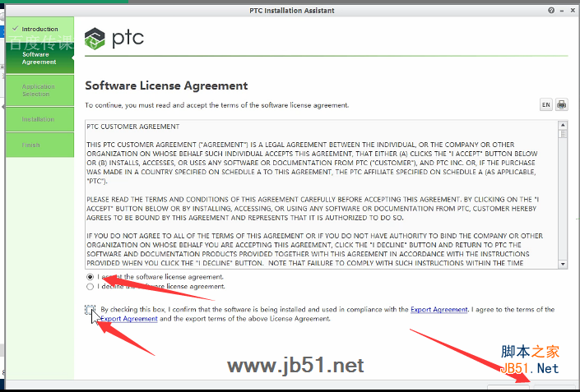Click the PTC logo

pos(114,39)
